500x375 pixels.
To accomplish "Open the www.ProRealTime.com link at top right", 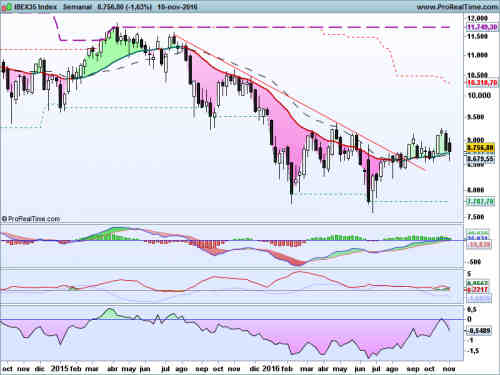I will (x=456, y=7).
